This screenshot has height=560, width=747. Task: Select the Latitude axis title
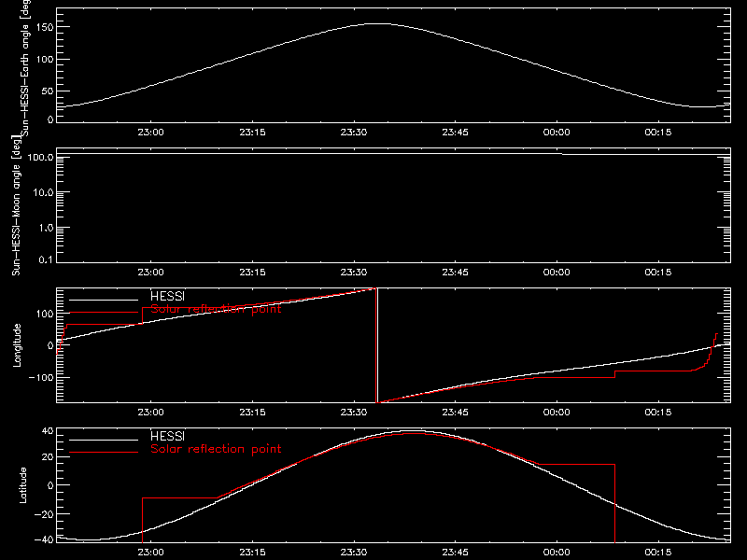click(22, 485)
